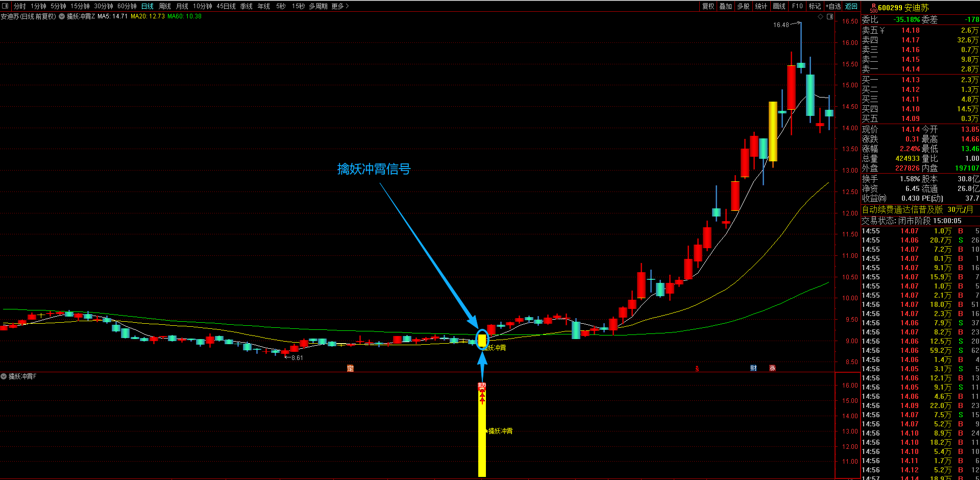
Task: Click the 总量 value 424933
Action: click(x=908, y=159)
